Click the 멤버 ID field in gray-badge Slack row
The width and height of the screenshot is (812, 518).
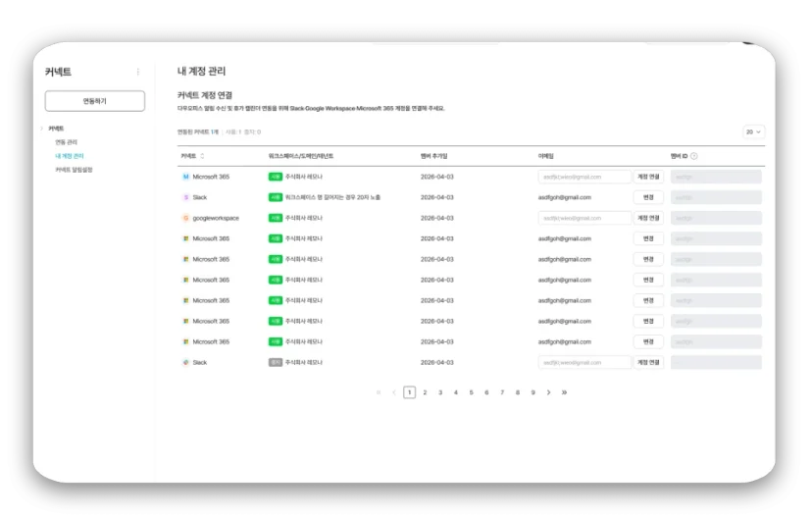[716, 363]
